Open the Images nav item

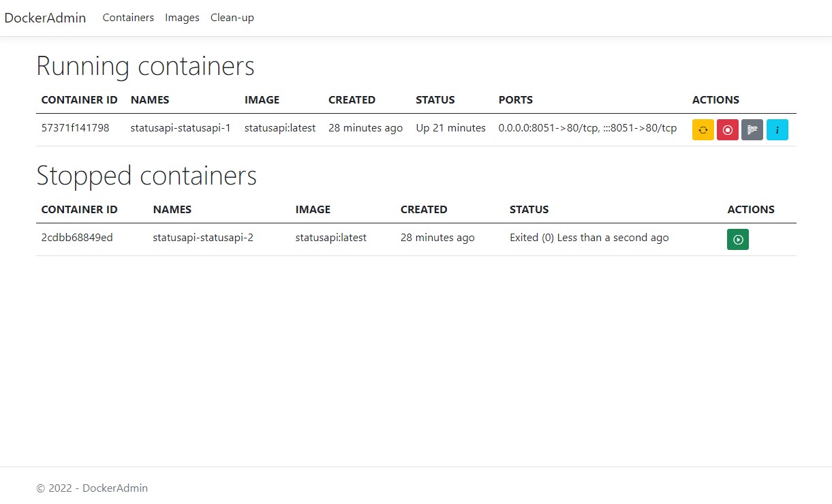(x=182, y=18)
